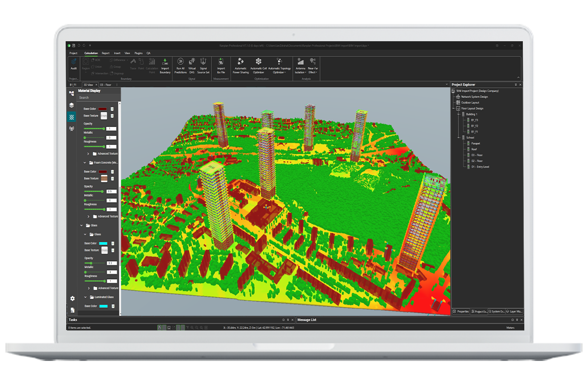The image size is (588, 384).
Task: Start Automatic Power Sharing optimization
Action: click(241, 66)
